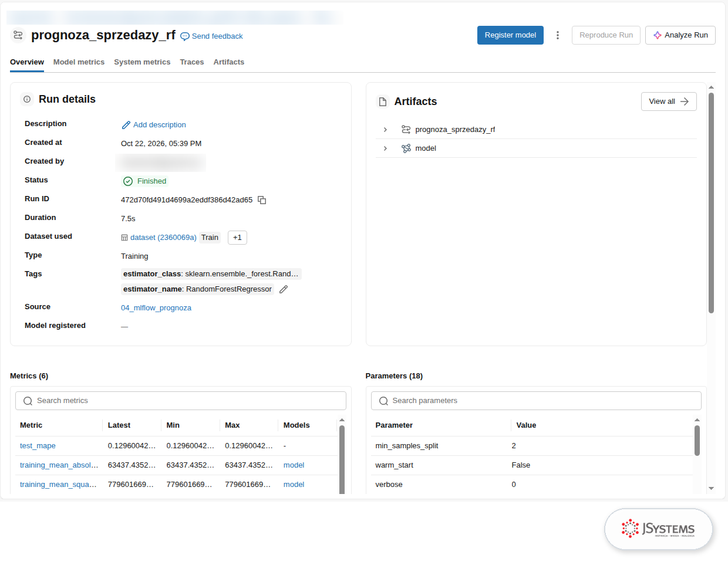The image size is (728, 565).
Task: Click the warm_start parameter row
Action: [x=532, y=465]
